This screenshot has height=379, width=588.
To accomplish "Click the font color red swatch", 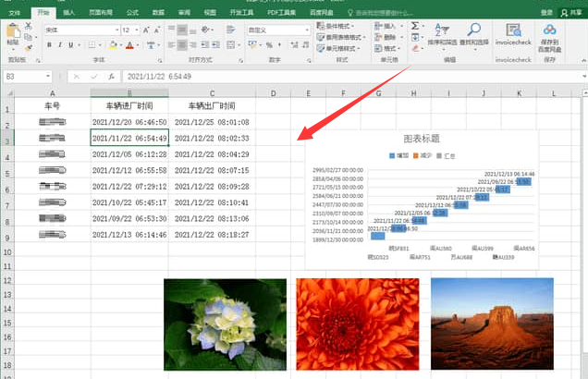I will pos(129,44).
